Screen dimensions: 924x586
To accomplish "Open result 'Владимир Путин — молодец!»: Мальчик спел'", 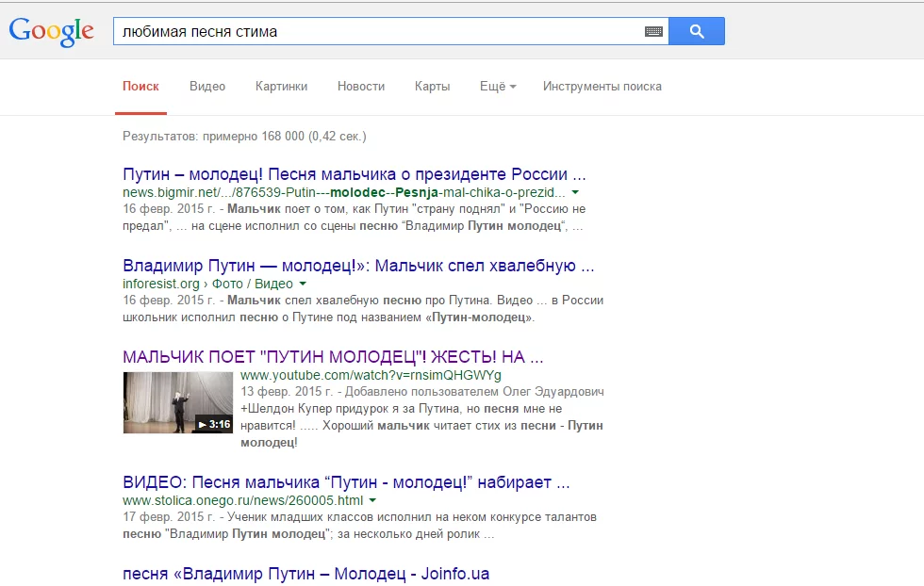I will point(358,266).
